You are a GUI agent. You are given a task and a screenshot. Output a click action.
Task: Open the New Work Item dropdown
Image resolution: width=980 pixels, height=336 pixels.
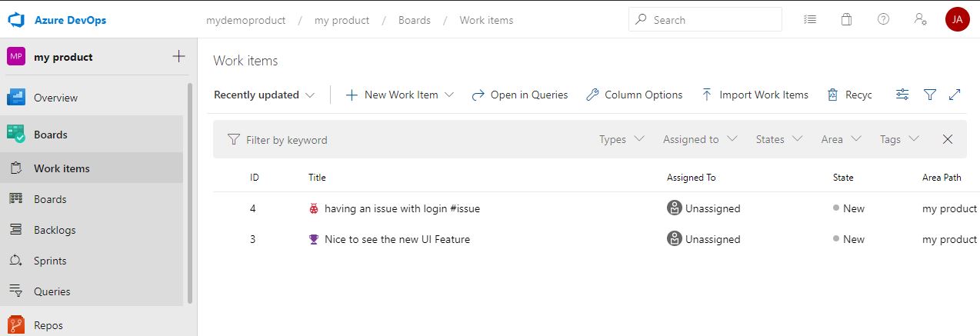[x=400, y=95]
